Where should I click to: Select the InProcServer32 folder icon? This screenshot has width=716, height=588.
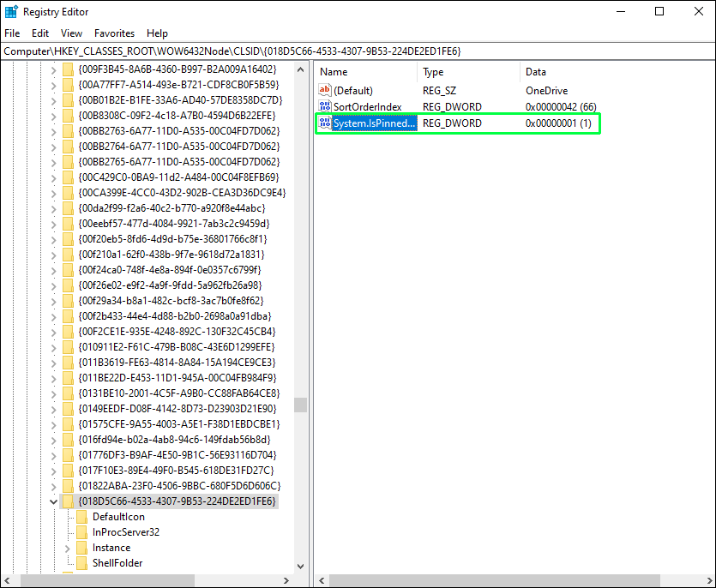pyautogui.click(x=82, y=532)
